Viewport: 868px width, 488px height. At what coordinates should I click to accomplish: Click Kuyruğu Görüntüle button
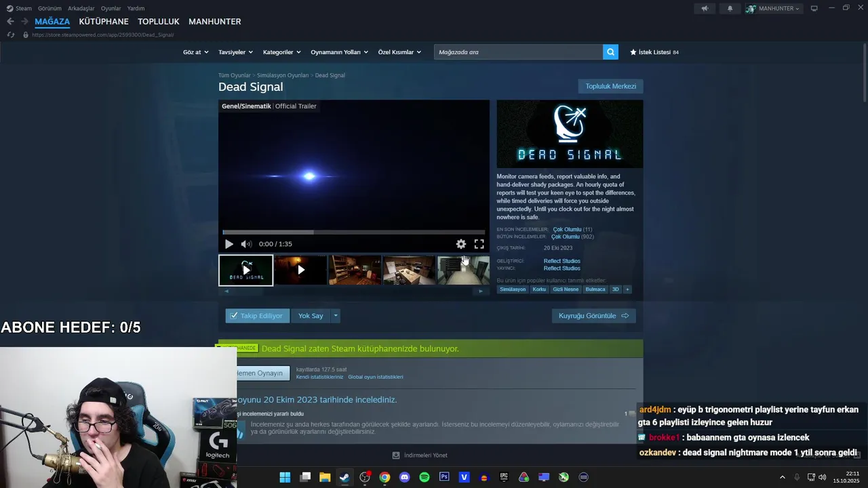[x=593, y=316]
